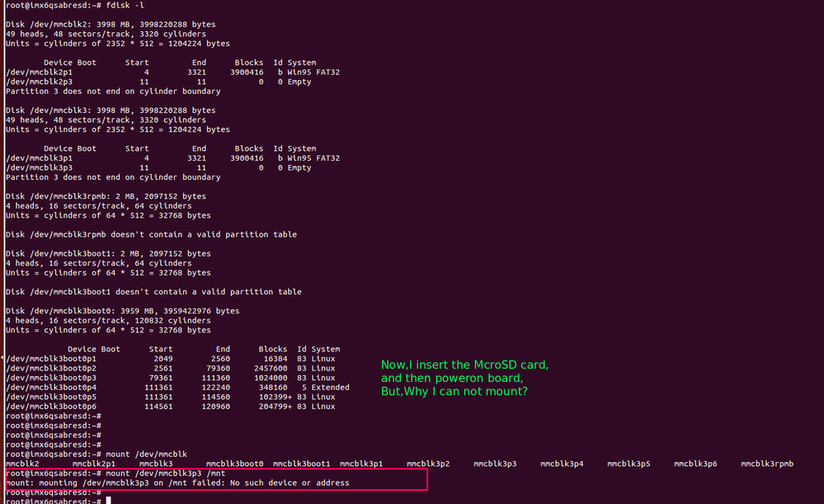Click the '/dev/mmcblk3boot0p6' row
Screen dimensions: 824x504
170,406
